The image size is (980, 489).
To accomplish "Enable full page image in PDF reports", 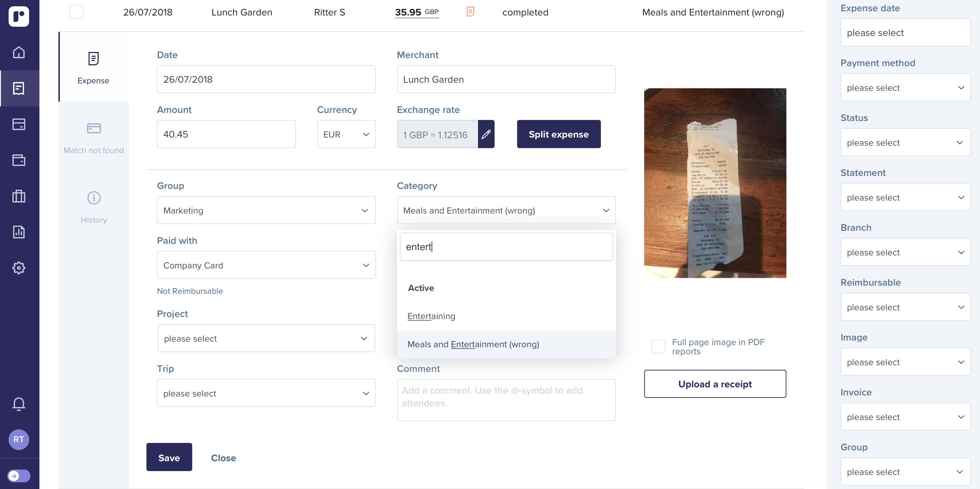I will 658,347.
